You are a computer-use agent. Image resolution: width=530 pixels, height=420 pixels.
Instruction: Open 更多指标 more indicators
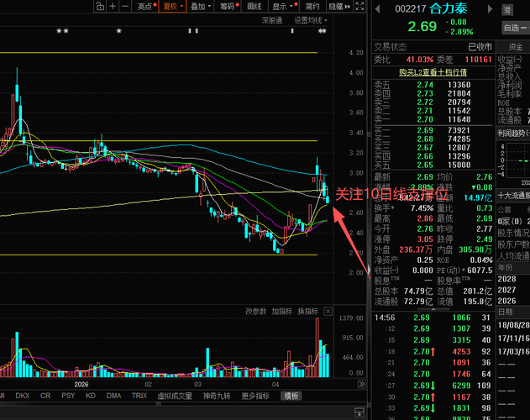[x=255, y=396]
